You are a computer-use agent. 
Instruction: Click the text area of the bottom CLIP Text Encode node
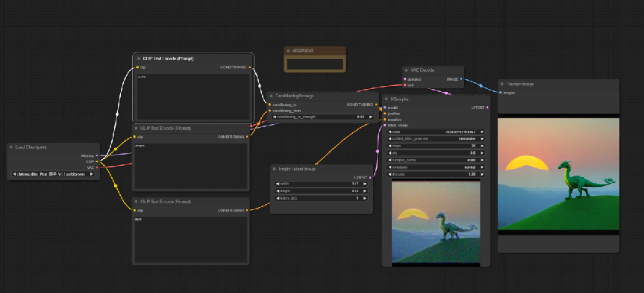[191, 239]
